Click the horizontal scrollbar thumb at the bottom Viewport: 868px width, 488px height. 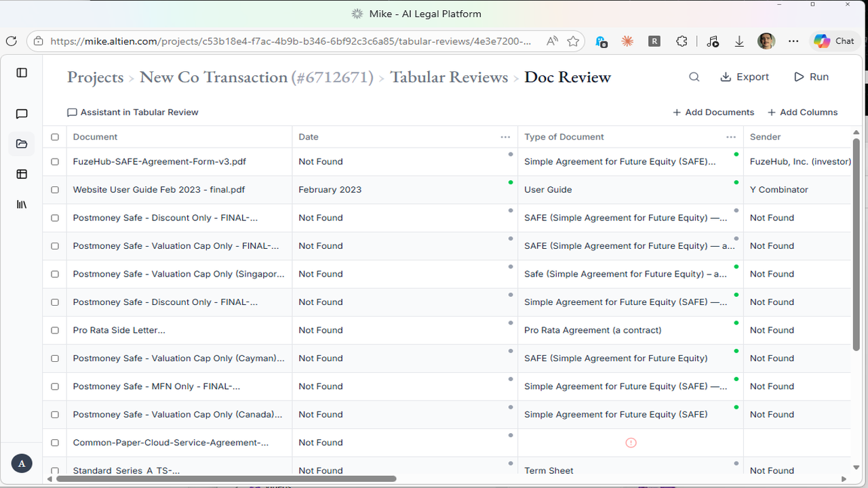pyautogui.click(x=226, y=479)
